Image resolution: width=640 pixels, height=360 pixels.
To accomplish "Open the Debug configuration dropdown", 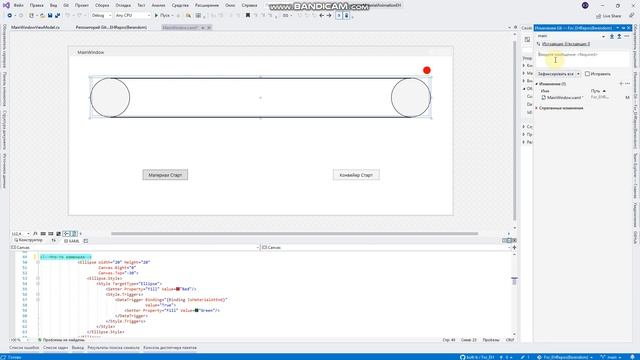I will (101, 16).
